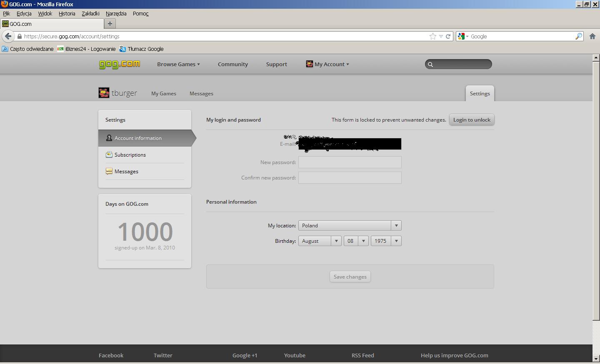This screenshot has width=600, height=364.
Task: Expand the My Account dropdown
Action: point(327,64)
